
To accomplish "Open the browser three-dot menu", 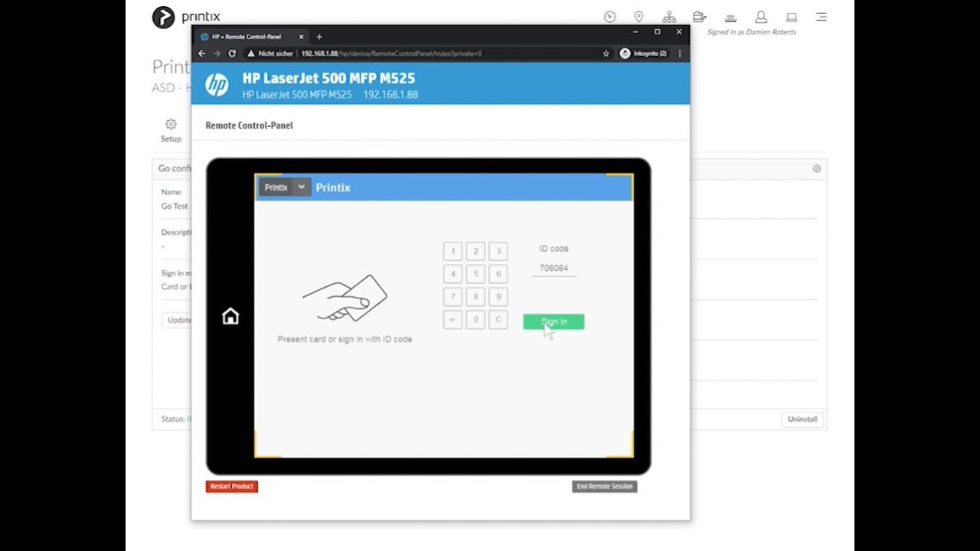I will 680,54.
